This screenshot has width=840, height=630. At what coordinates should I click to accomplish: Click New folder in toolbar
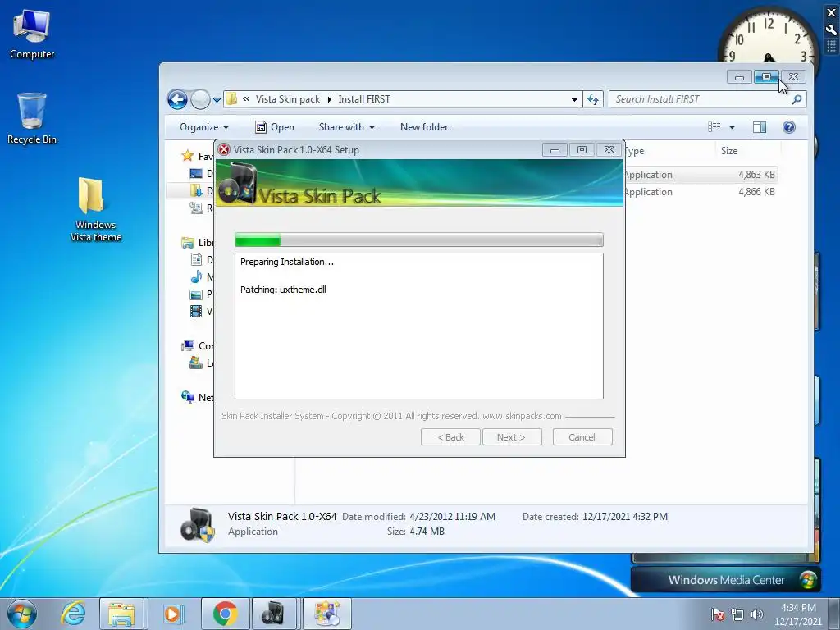pyautogui.click(x=424, y=127)
